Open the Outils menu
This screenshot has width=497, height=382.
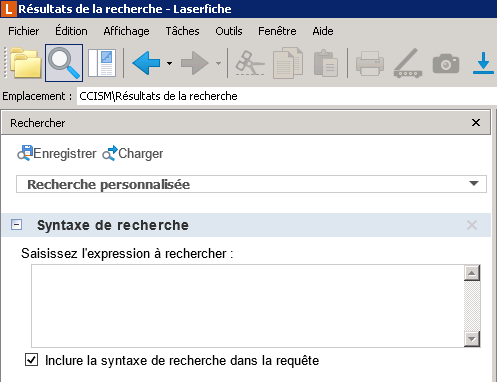[x=229, y=31]
